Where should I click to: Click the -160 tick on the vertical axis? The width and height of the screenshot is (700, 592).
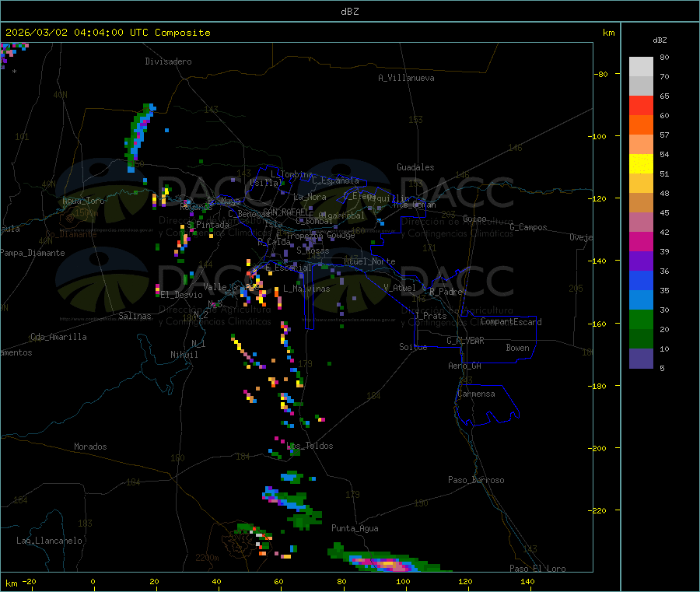click(x=599, y=324)
